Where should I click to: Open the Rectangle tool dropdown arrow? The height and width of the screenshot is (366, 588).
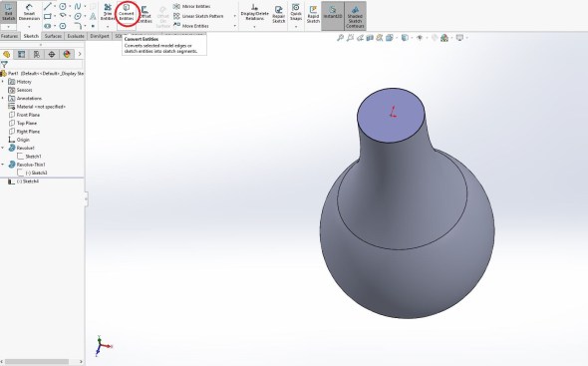(55, 17)
